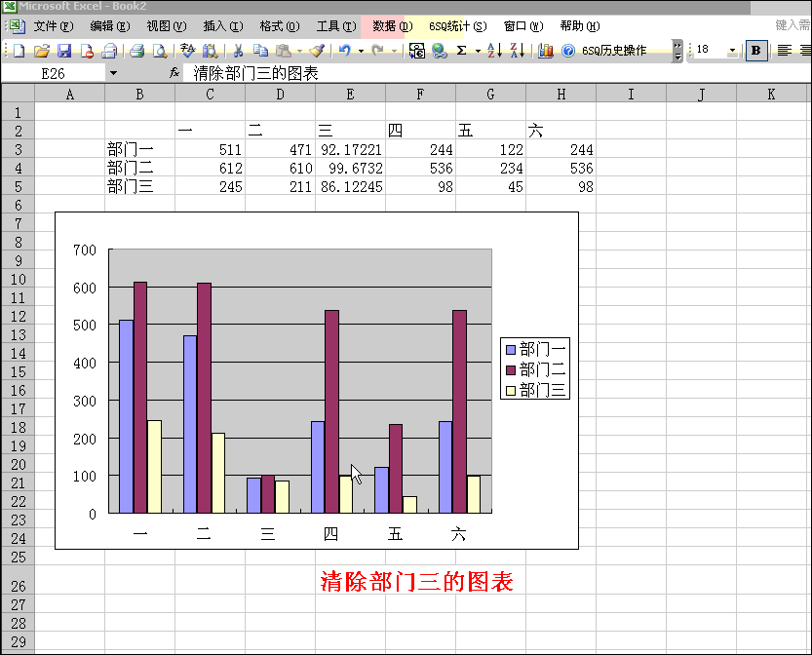Viewport: 812px width, 655px height.
Task: Click the Open folder icon
Action: click(41, 51)
